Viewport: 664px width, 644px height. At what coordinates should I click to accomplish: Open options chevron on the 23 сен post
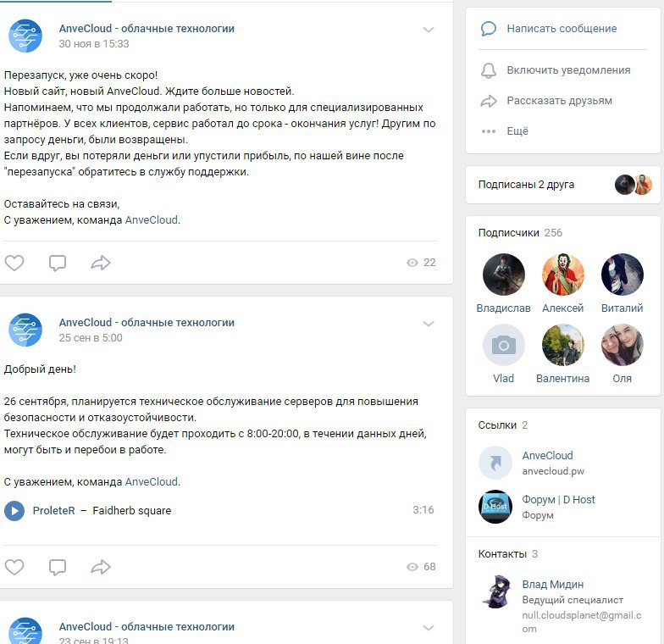[x=429, y=627]
